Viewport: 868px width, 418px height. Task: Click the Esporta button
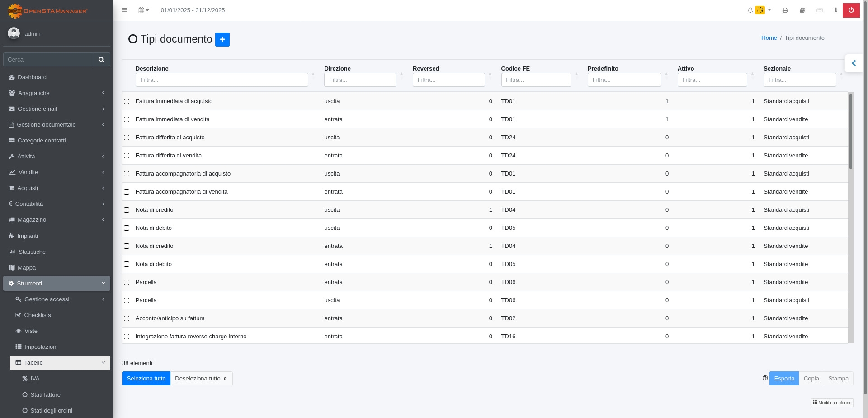point(784,379)
